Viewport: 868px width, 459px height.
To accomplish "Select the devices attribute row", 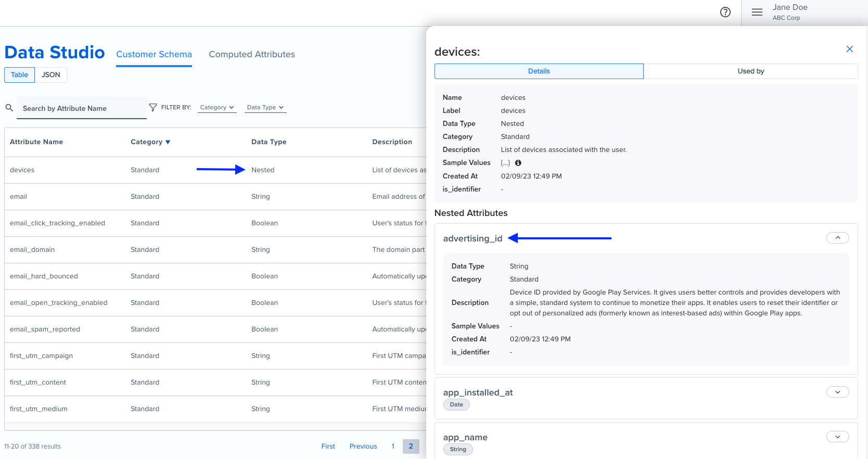I will pyautogui.click(x=215, y=170).
